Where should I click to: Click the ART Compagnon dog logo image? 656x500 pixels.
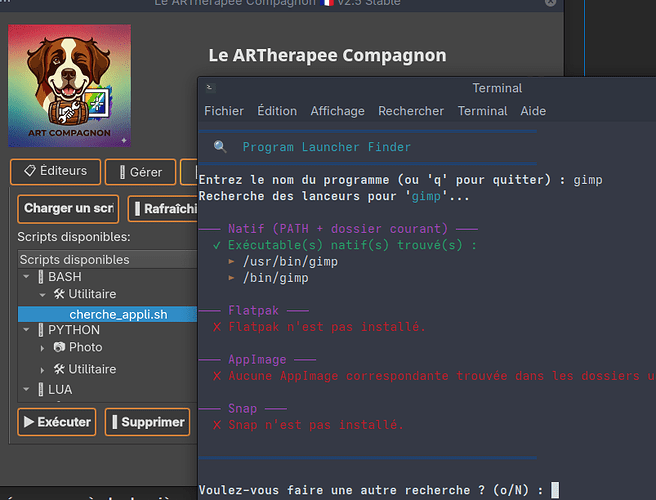69,86
